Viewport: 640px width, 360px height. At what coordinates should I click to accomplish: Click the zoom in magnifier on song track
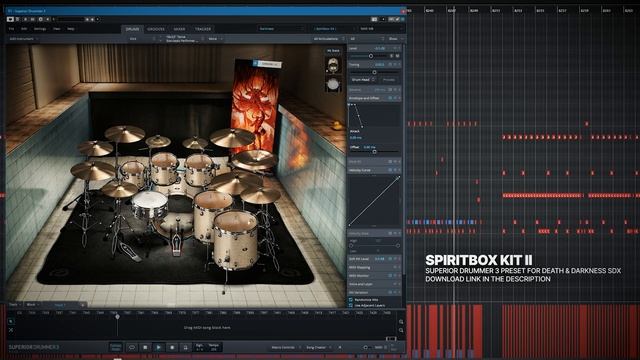[x=401, y=322]
